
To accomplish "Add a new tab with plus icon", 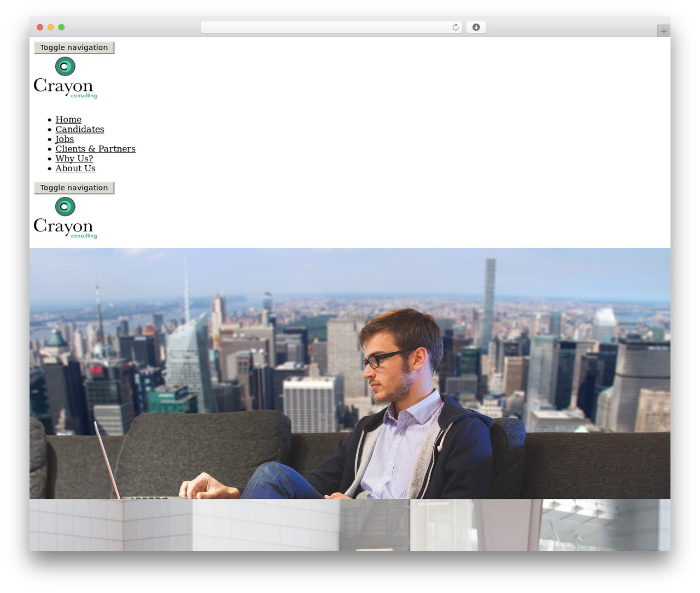I will [x=663, y=31].
